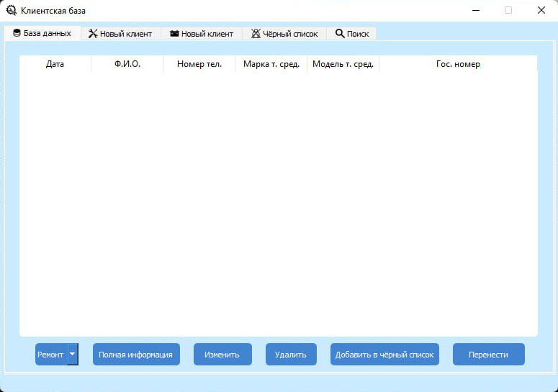The width and height of the screenshot is (558, 392).
Task: Sort by the Дата column header
Action: coord(55,64)
